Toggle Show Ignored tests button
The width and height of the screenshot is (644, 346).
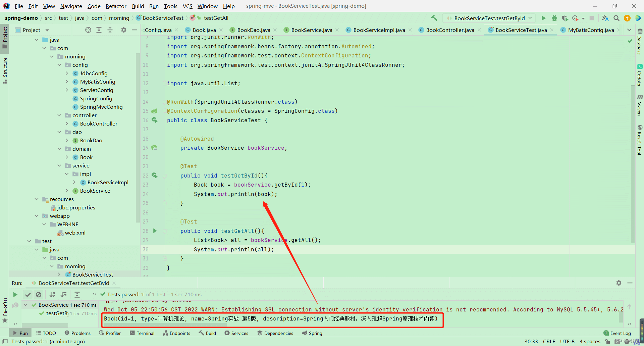[39, 295]
